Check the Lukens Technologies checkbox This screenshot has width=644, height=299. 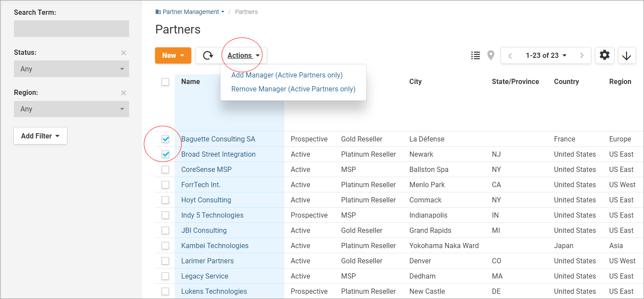(165, 291)
